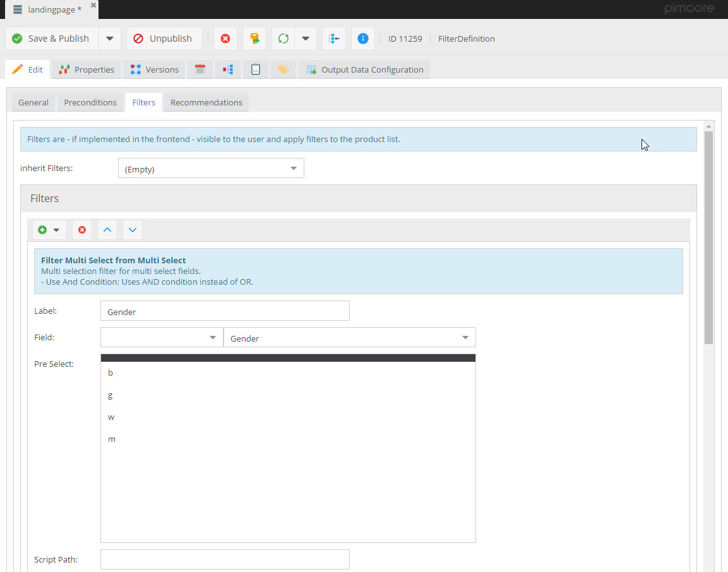Expand the Gender field dropdown
Screen dimensions: 728x572
[x=465, y=338]
